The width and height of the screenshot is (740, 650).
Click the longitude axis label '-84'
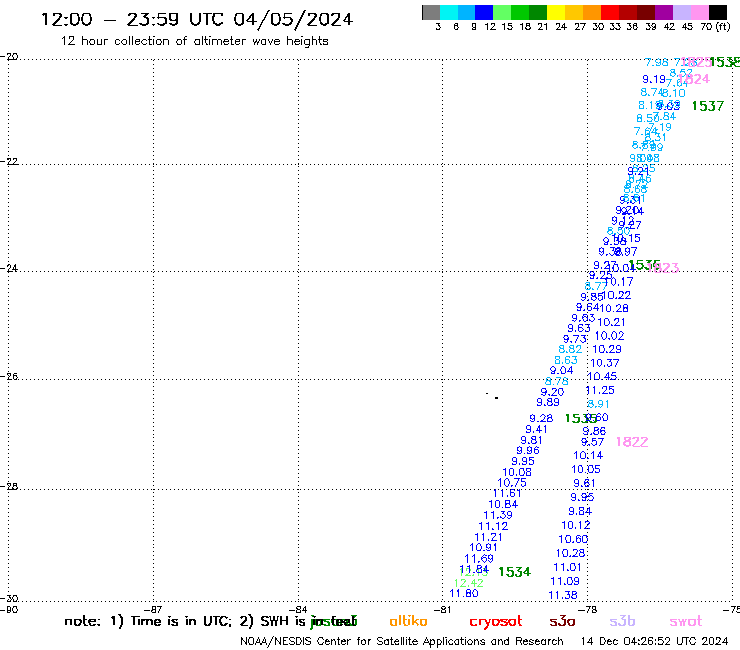click(299, 609)
